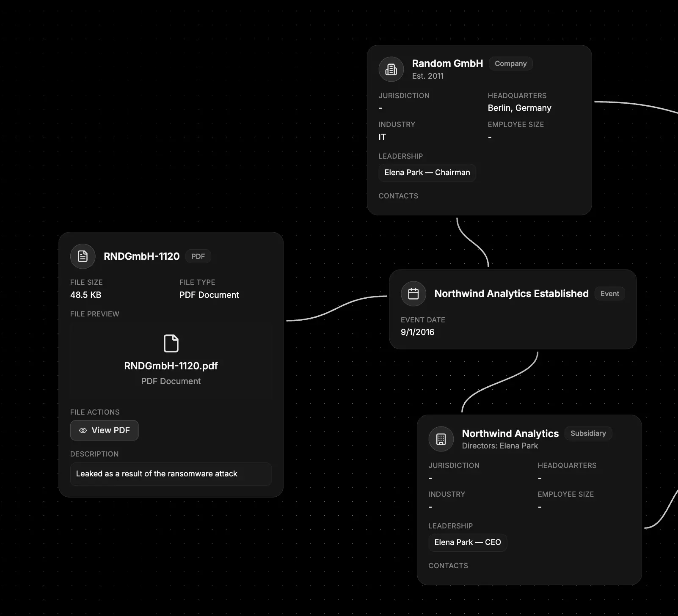Image resolution: width=678 pixels, height=616 pixels.
Task: Click the Elena Park — Chairman leadership chip
Action: [x=427, y=172]
